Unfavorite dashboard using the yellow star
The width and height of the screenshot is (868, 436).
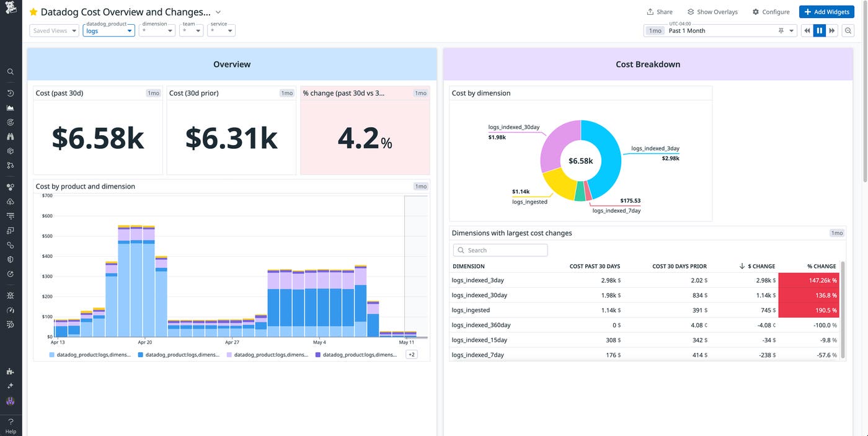33,12
